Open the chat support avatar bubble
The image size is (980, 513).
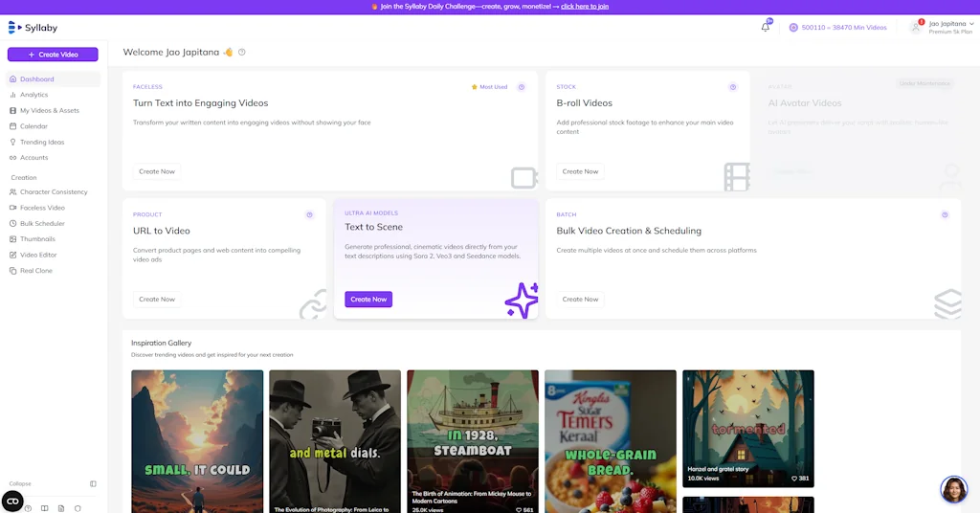[953, 489]
